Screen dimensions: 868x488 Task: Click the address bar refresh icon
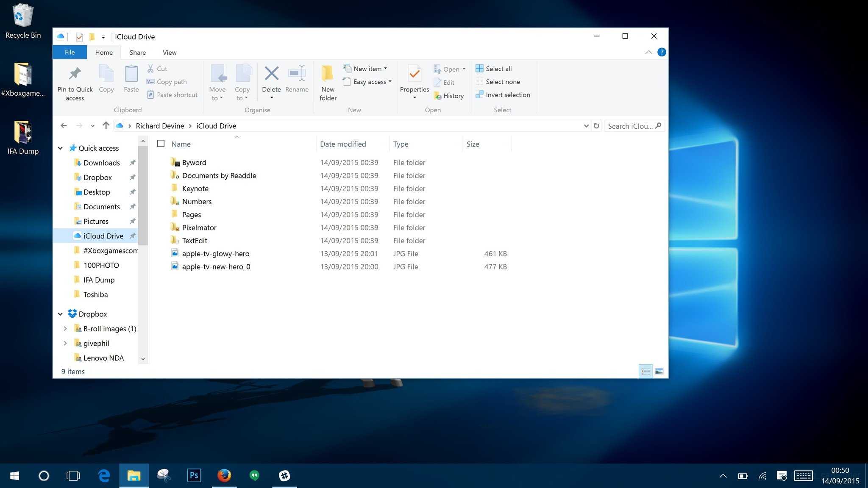click(x=596, y=126)
